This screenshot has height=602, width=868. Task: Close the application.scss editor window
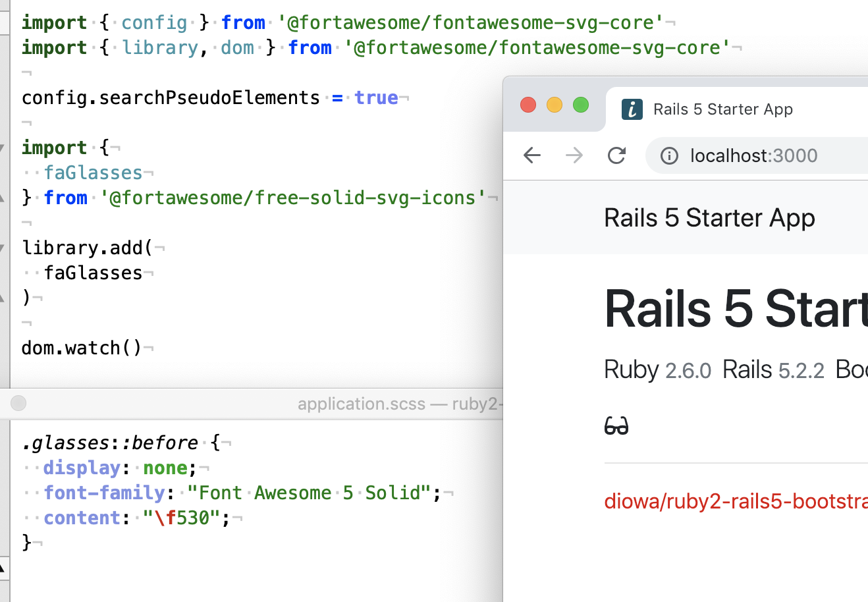[x=18, y=402]
